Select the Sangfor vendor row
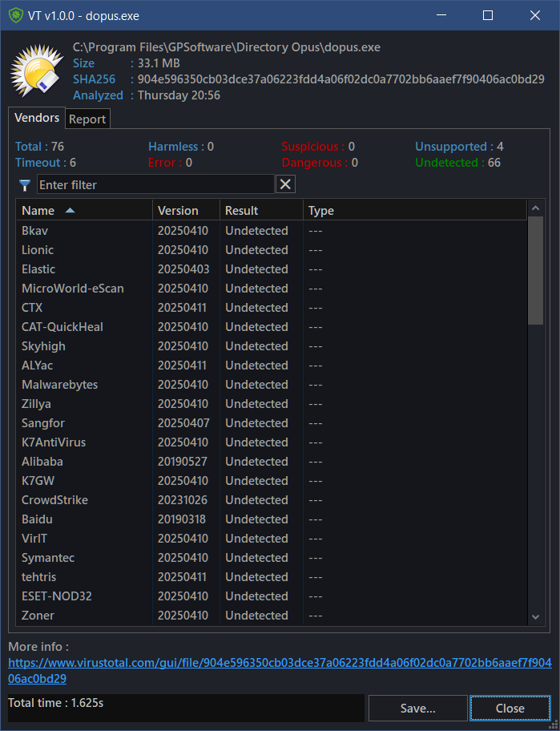The height and width of the screenshot is (731, 560). click(x=272, y=423)
